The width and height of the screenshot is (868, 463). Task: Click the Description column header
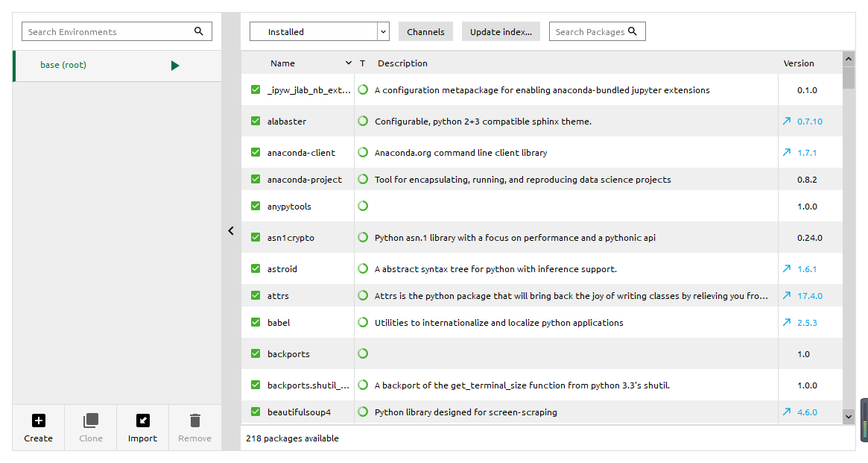tap(402, 63)
